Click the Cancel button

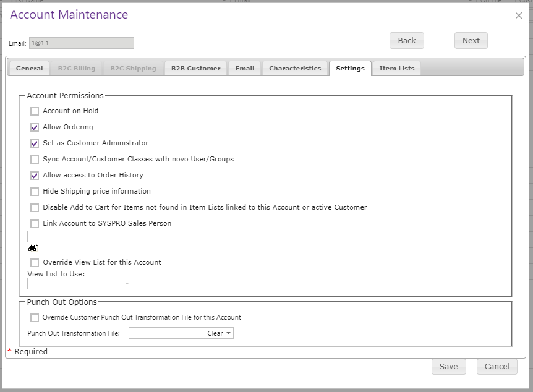click(497, 367)
